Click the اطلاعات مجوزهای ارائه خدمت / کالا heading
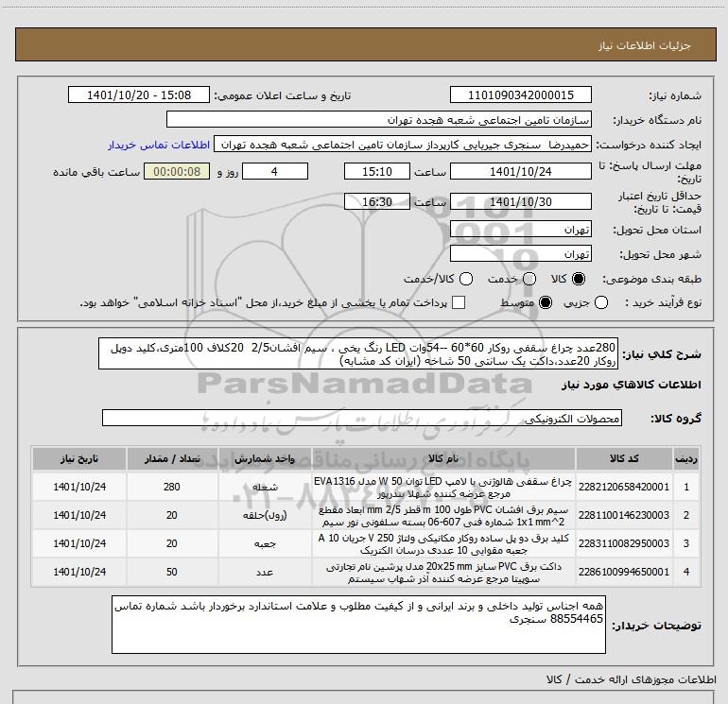728x704 pixels. 632,679
